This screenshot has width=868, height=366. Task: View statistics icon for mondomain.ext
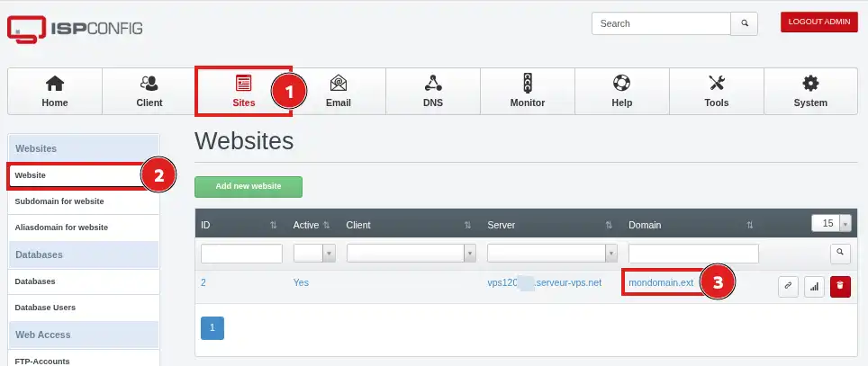coord(814,286)
